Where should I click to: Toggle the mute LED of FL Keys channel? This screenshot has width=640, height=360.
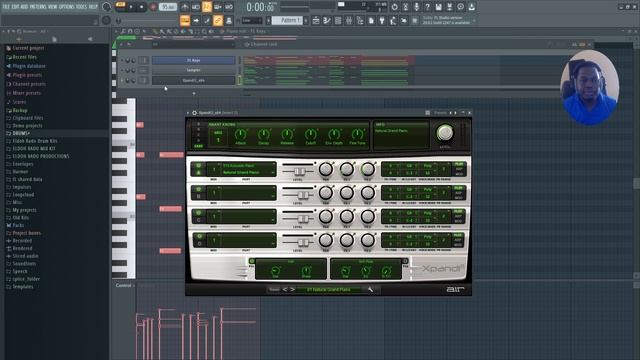pyautogui.click(x=122, y=60)
